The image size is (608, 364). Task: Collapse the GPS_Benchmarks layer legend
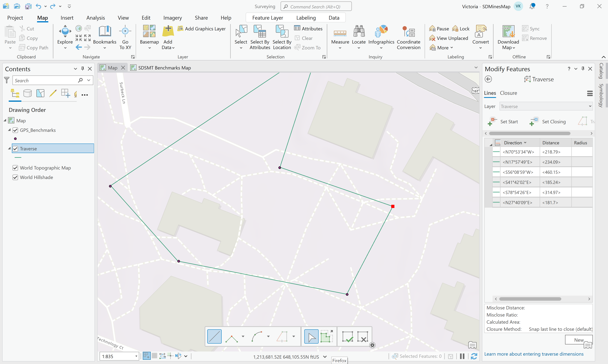(x=9, y=130)
